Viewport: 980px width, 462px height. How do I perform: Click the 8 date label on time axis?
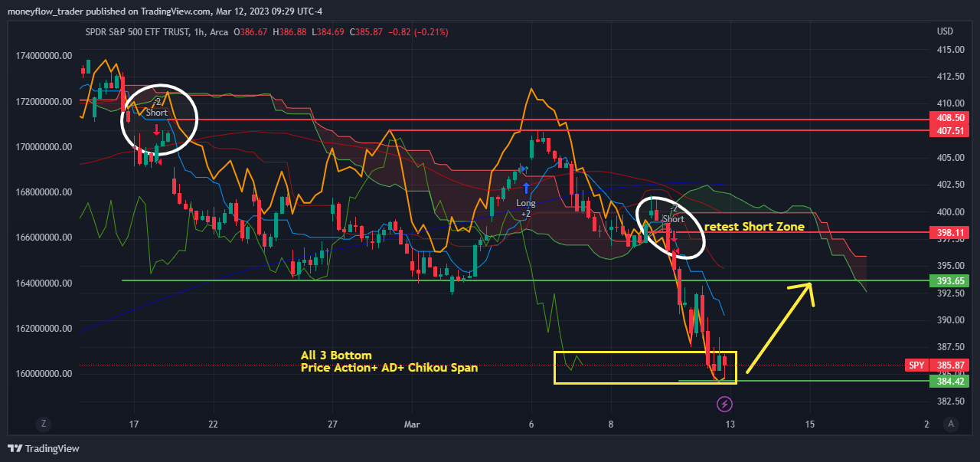[611, 424]
